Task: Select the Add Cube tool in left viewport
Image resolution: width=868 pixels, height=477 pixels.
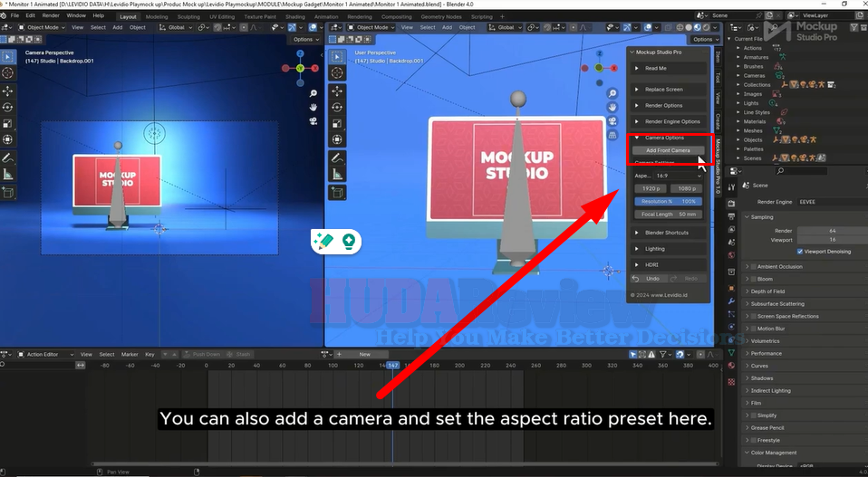Action: [8, 193]
